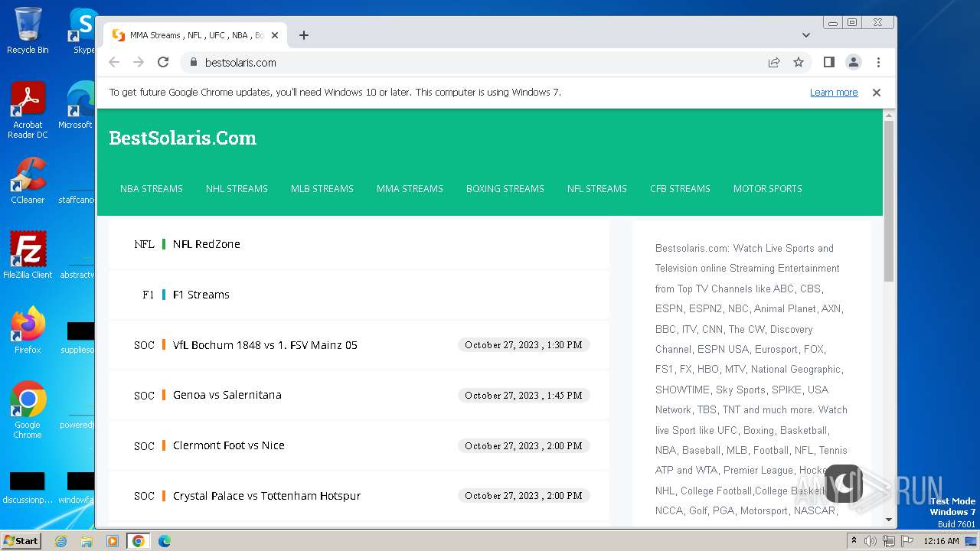Viewport: 980px width, 551px height.
Task: Launch FileZilla Client desktop shortcut
Action: point(28,255)
